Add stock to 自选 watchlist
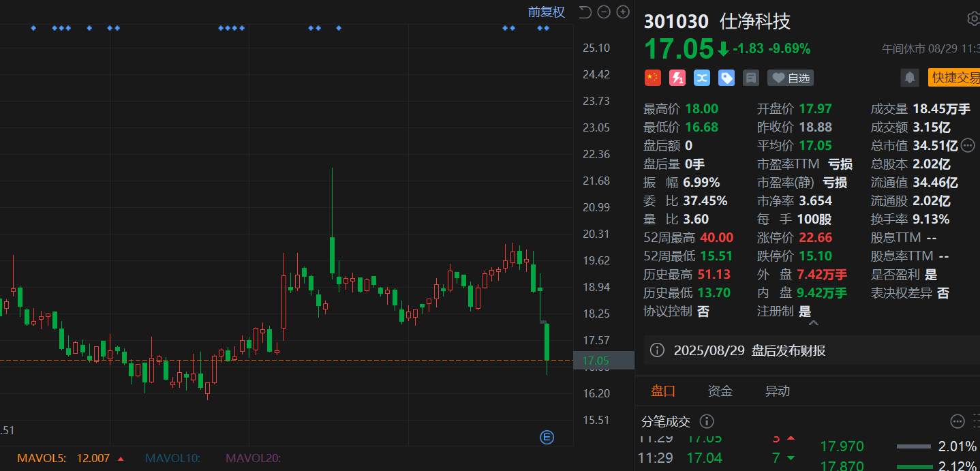The height and width of the screenshot is (471, 980). [x=791, y=78]
